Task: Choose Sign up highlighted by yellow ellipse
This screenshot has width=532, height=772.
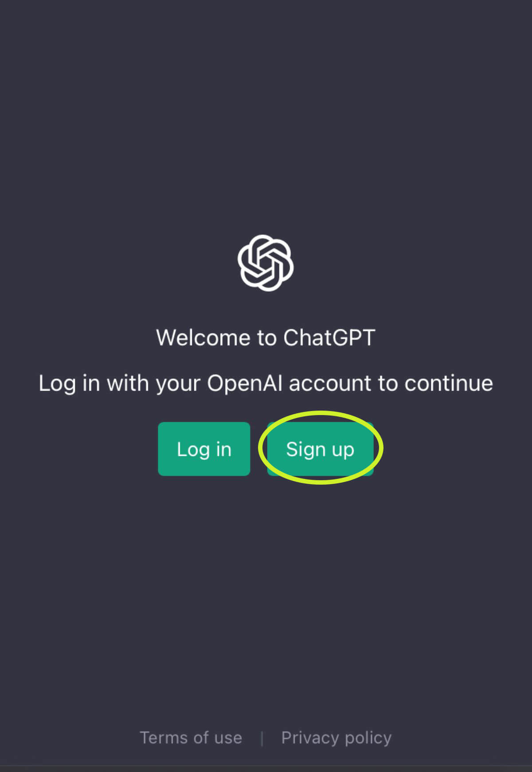Action: pos(320,449)
